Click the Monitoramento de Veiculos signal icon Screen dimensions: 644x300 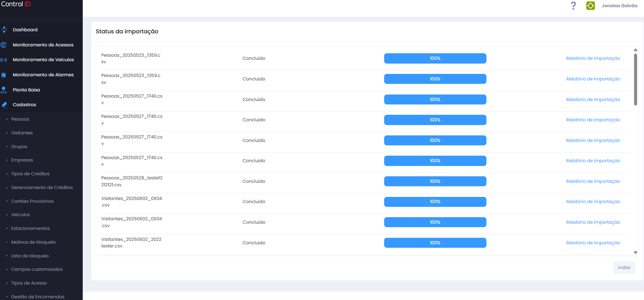point(4,60)
